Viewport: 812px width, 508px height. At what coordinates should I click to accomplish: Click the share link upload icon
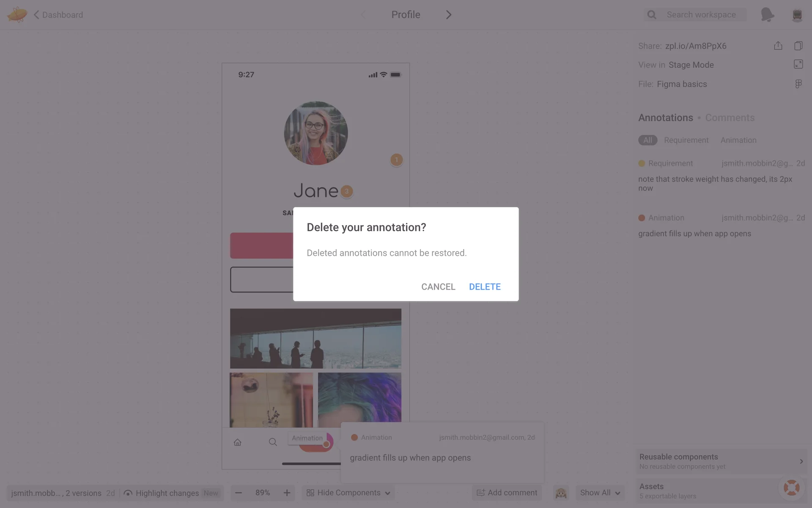[778, 46]
